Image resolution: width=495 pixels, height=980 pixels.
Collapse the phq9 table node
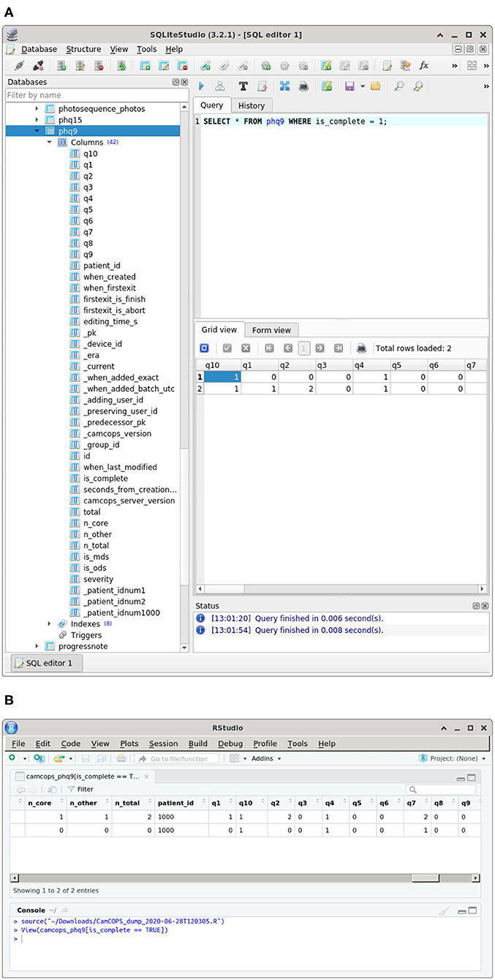pos(37,131)
